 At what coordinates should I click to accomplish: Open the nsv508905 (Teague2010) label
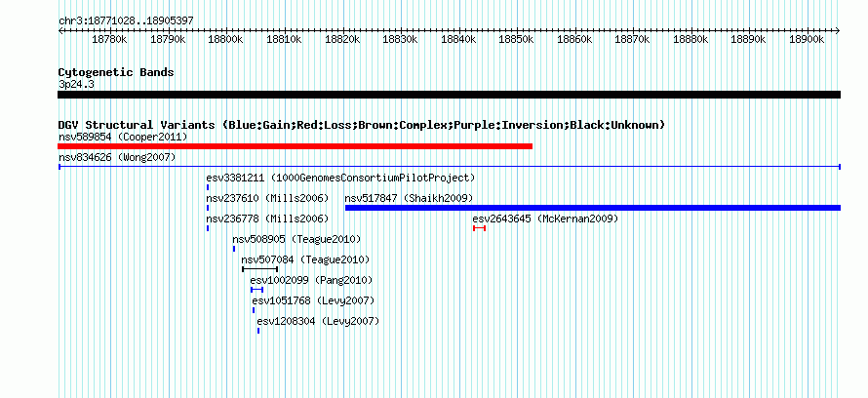tap(296, 239)
